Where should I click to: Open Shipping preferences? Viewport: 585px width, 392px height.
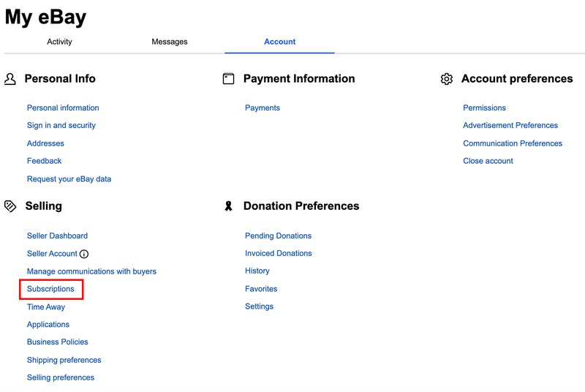[x=64, y=360]
